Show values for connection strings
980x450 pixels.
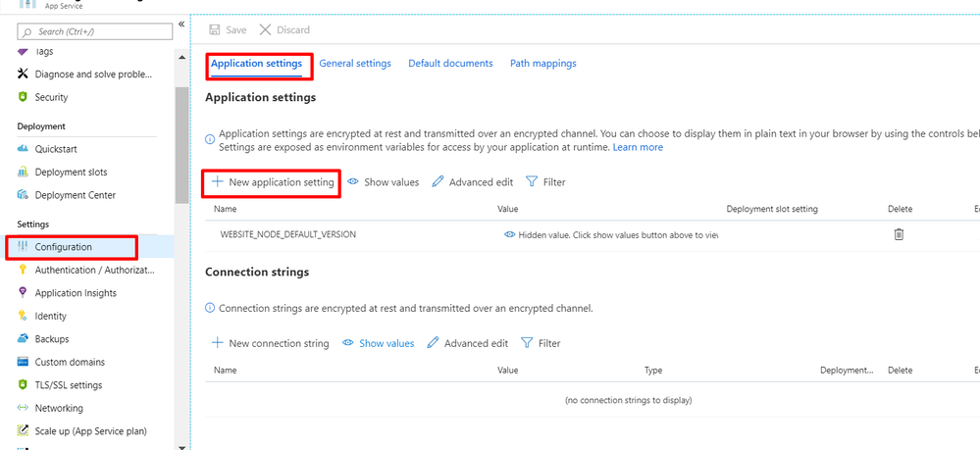[379, 343]
